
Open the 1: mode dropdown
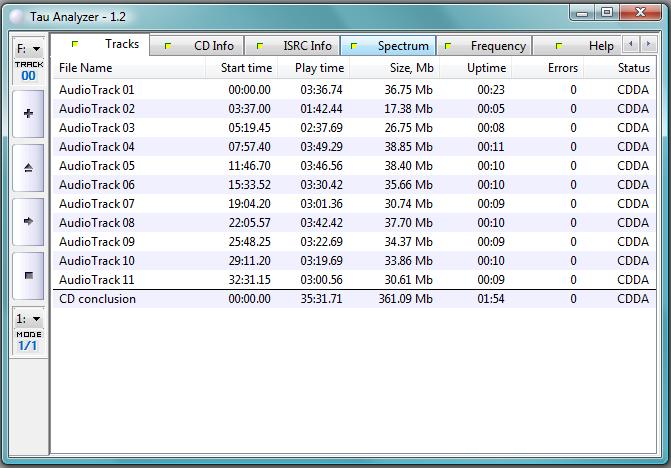28,319
